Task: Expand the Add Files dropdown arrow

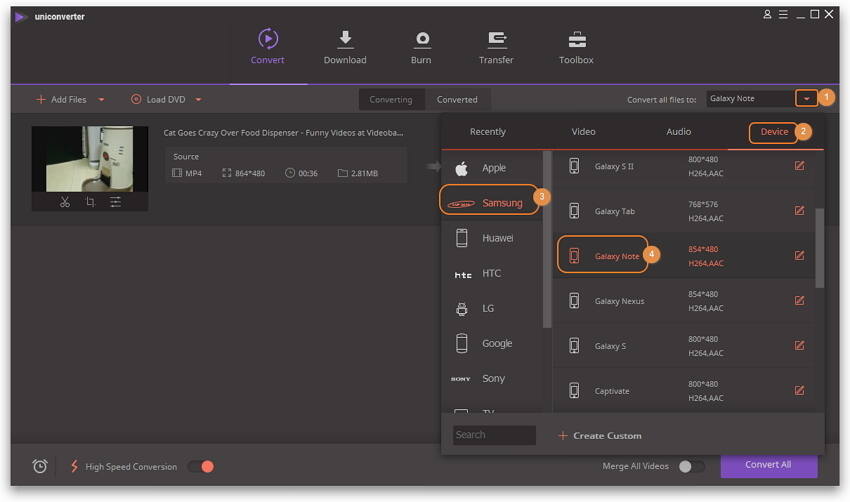Action: coord(101,100)
